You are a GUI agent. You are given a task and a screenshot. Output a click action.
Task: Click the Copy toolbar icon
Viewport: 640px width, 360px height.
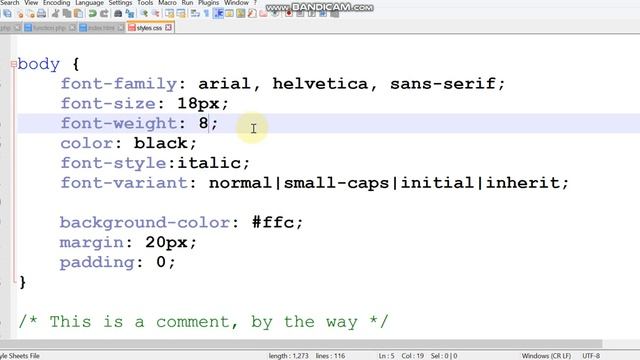click(x=67, y=13)
